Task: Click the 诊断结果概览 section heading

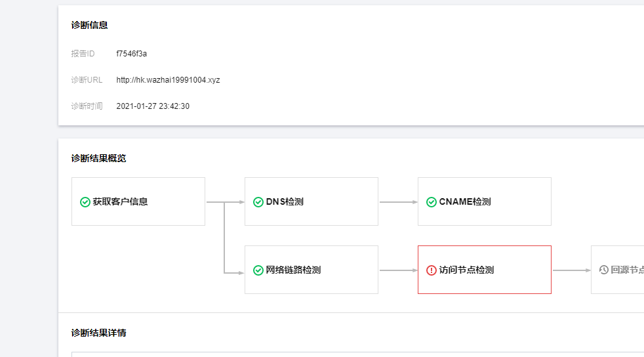Action: click(99, 159)
